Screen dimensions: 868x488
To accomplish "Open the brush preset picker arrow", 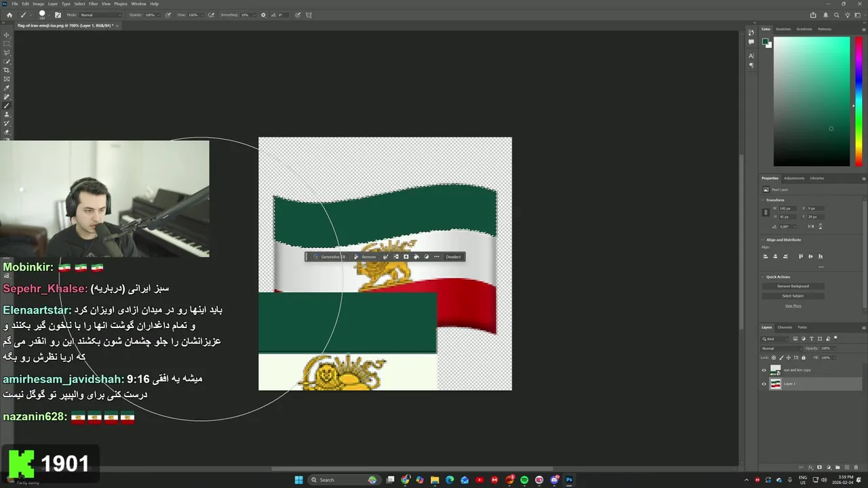I will tap(49, 15).
